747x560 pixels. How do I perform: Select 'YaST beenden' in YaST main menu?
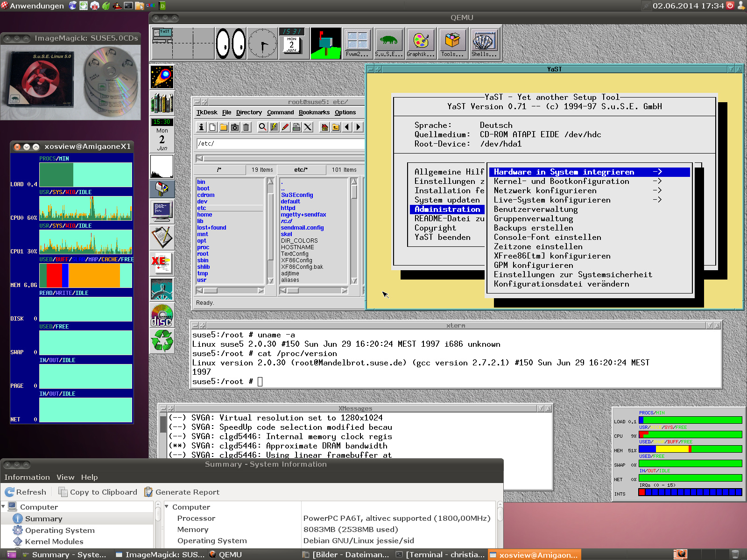pyautogui.click(x=443, y=237)
